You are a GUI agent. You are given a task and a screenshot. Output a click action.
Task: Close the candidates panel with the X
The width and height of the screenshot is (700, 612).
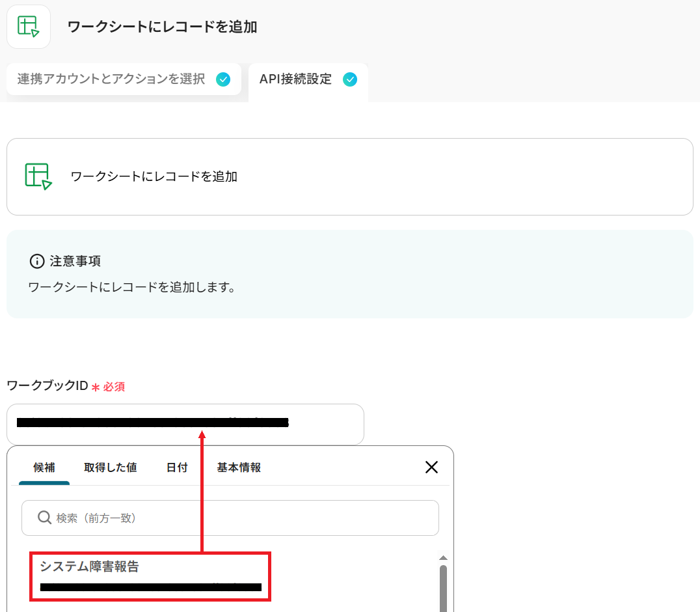(x=431, y=467)
